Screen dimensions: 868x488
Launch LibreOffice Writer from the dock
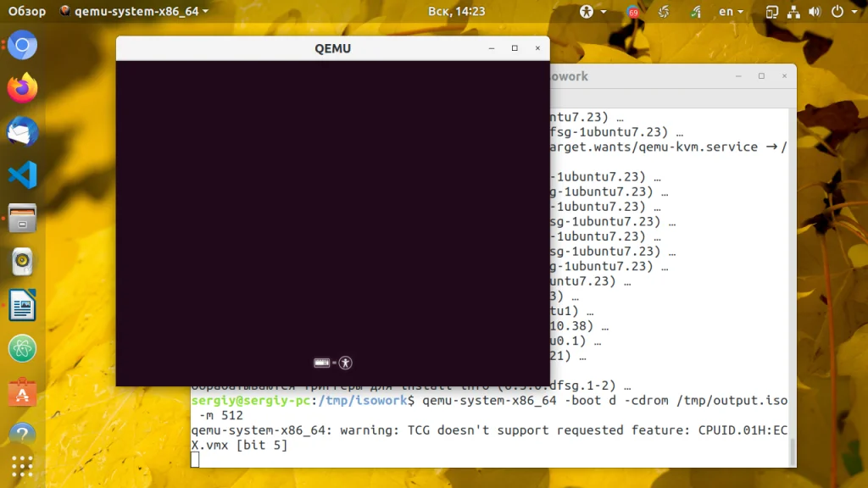pyautogui.click(x=22, y=305)
